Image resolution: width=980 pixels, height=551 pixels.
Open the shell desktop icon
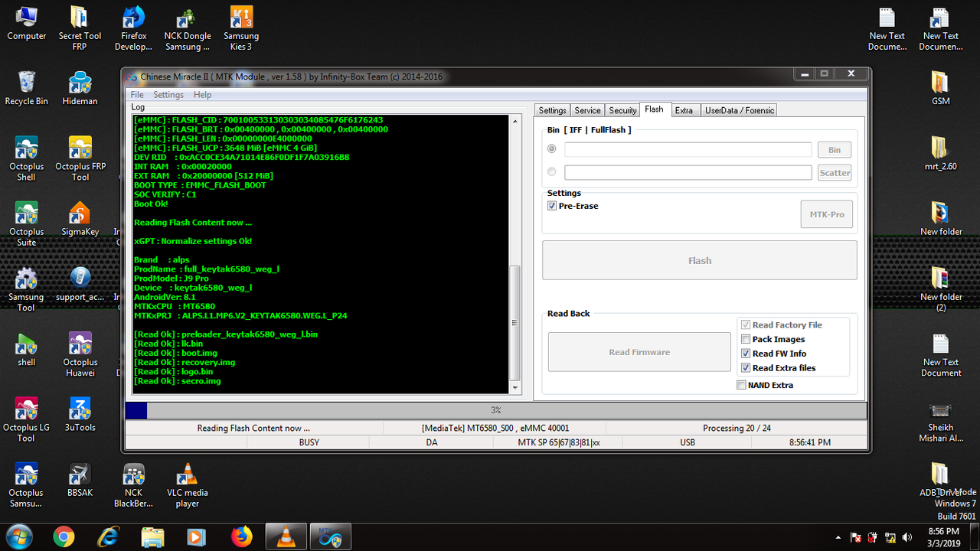pos(27,350)
